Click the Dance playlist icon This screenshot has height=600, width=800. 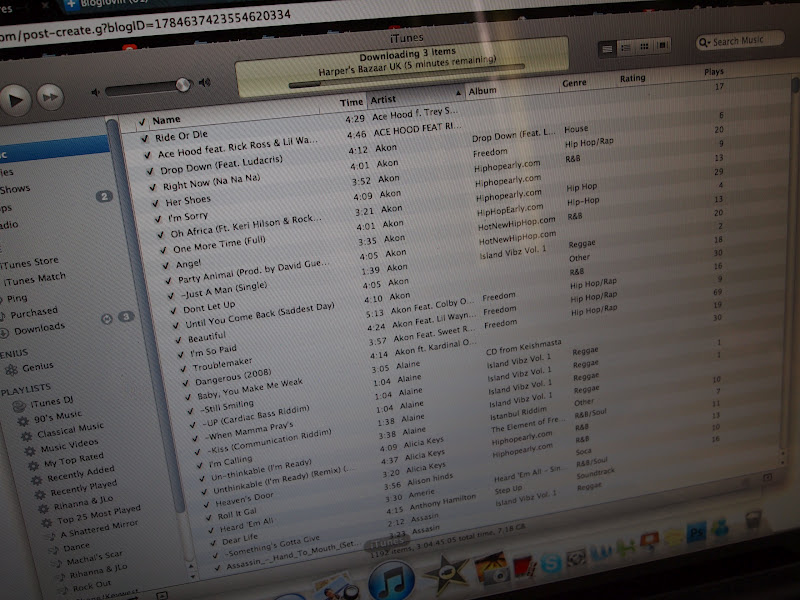pos(54,550)
